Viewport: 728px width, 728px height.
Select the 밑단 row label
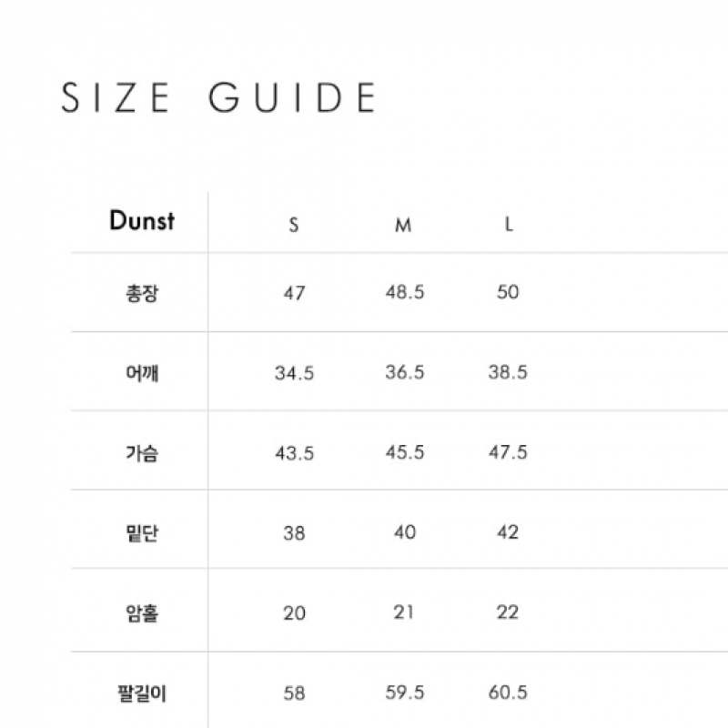point(142,532)
